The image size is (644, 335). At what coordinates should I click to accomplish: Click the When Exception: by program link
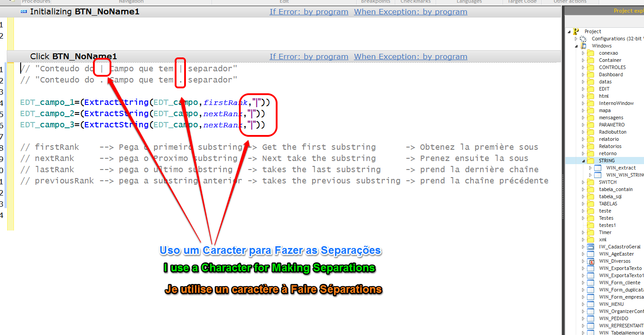[410, 12]
